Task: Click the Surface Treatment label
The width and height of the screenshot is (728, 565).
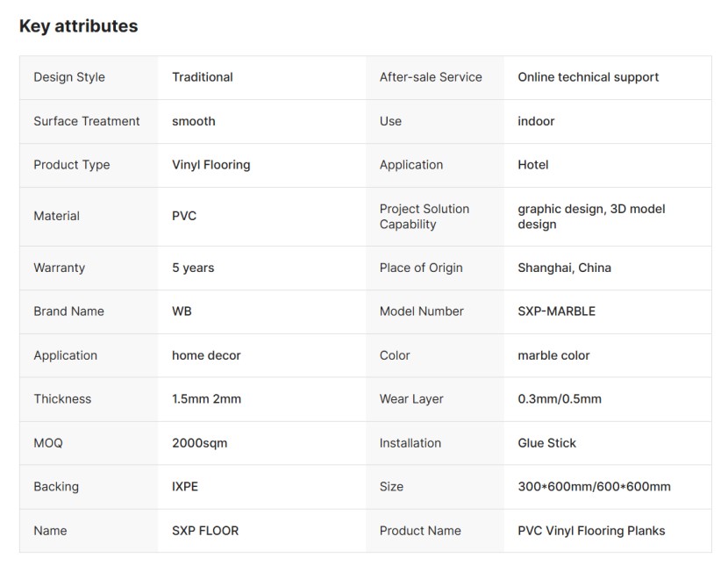Action: tap(87, 121)
